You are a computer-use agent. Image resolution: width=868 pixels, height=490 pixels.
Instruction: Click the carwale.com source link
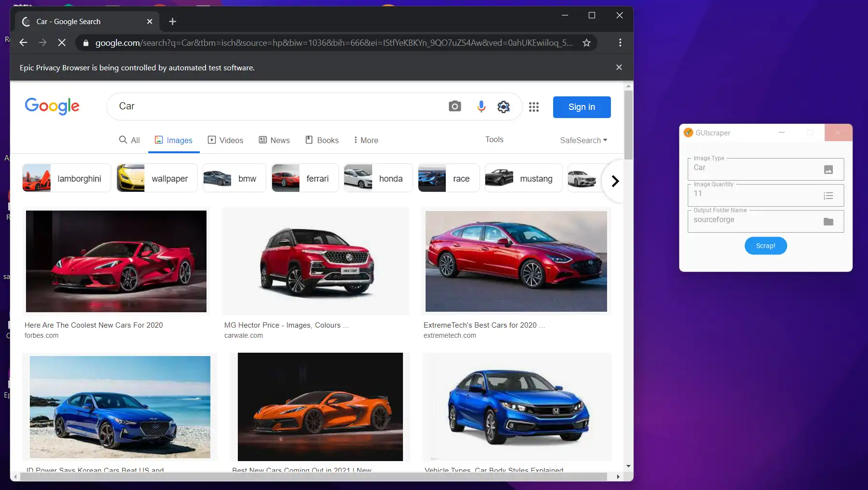[x=244, y=335]
